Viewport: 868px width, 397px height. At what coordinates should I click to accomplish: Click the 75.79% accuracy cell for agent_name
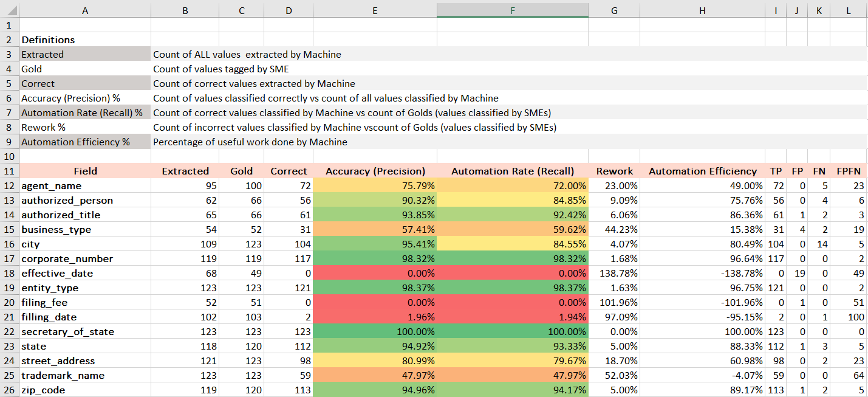point(375,185)
